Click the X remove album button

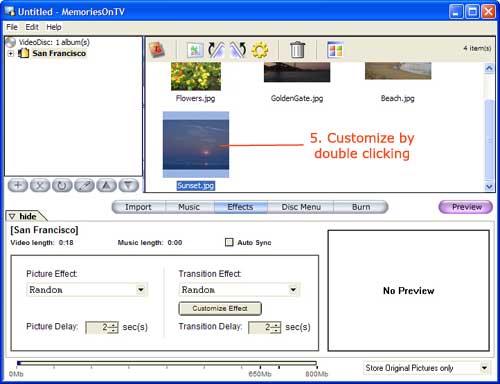(x=40, y=185)
